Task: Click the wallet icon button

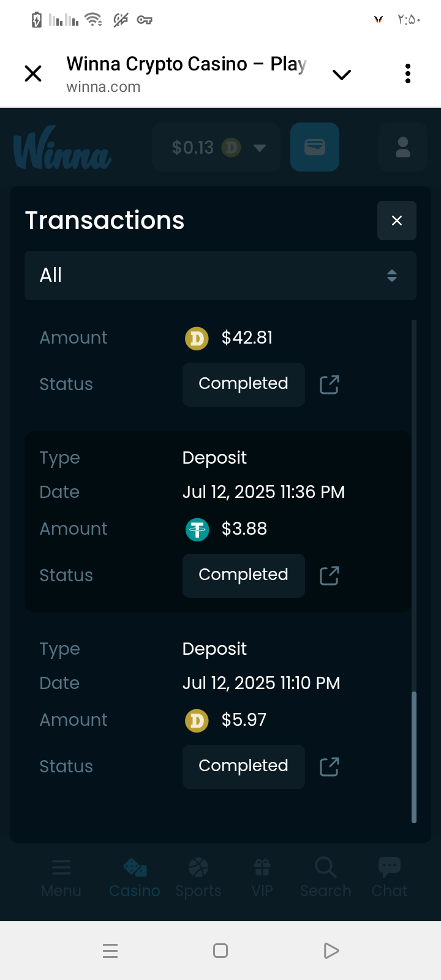Action: pyautogui.click(x=315, y=147)
